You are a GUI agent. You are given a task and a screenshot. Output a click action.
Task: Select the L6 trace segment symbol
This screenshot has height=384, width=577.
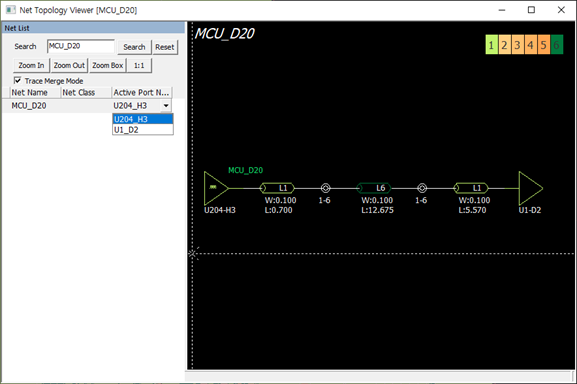pyautogui.click(x=374, y=188)
